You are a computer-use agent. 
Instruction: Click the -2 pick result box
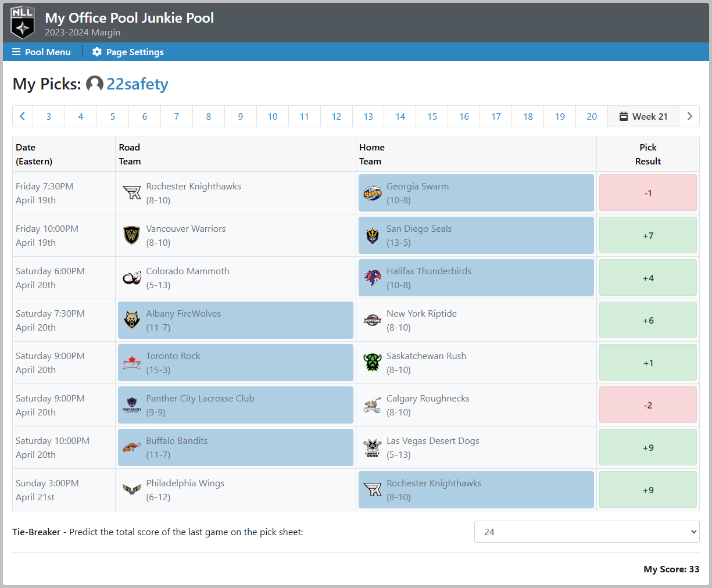(x=648, y=405)
